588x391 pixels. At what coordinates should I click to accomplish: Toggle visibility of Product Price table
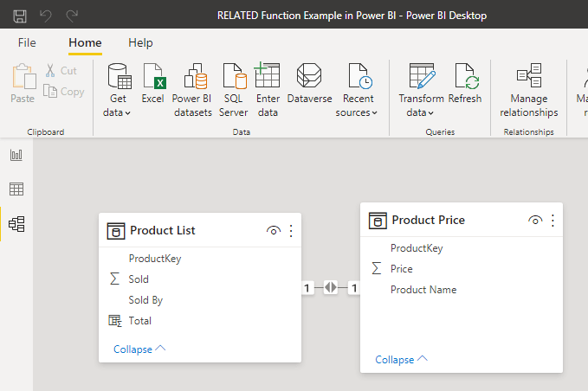point(535,221)
